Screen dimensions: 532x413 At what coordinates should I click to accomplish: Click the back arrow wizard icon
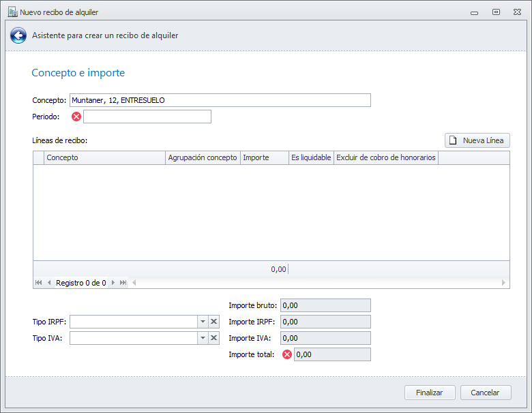click(18, 35)
